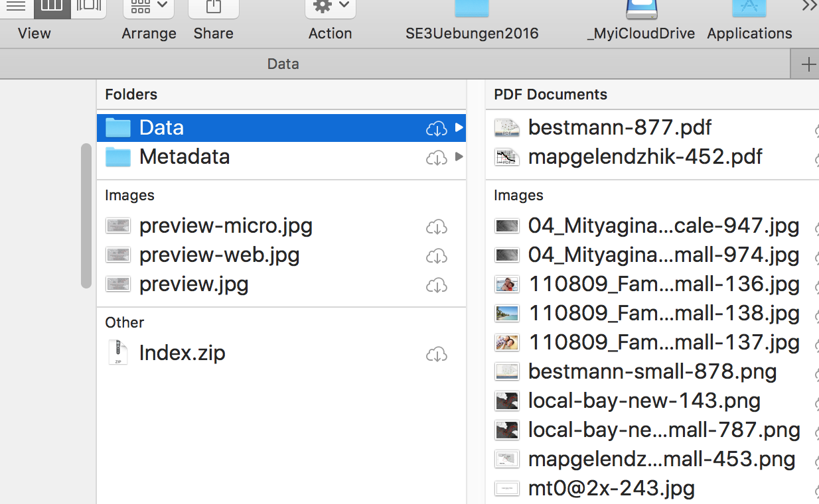The image size is (819, 504).
Task: Download the Data folder from iCloud
Action: coord(436,129)
